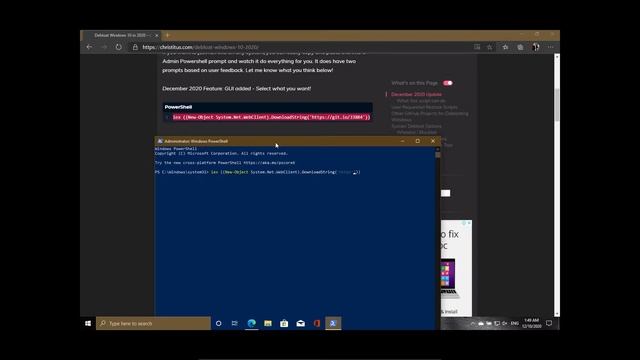Viewport: 640px width, 360px height.
Task: Open the Edge profile avatar
Action: pyautogui.click(x=536, y=47)
